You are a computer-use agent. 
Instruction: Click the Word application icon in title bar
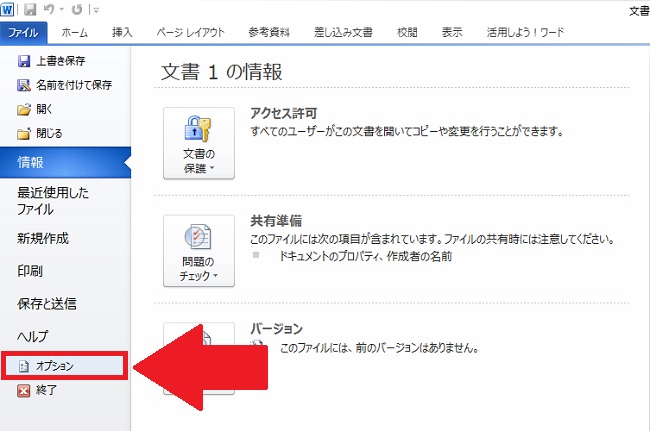coord(7,9)
